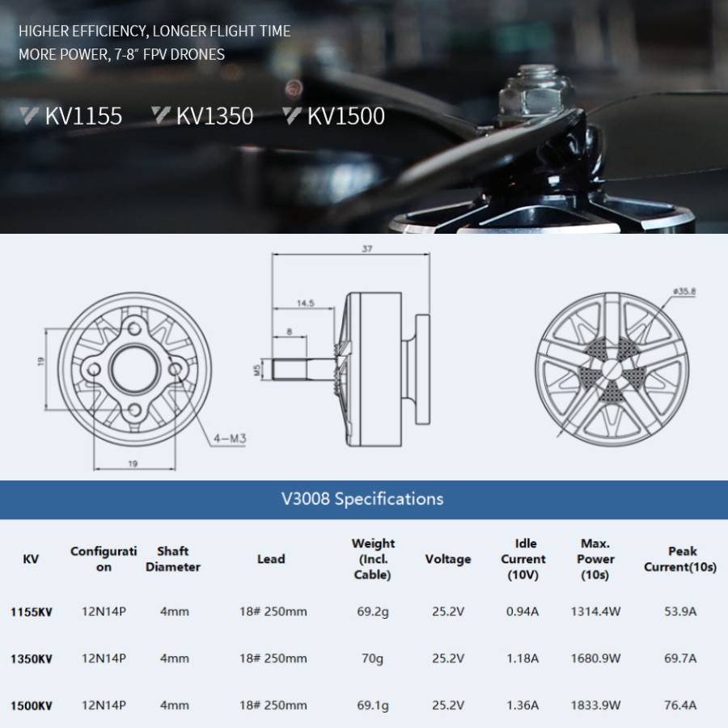Click the Voltage column header
This screenshot has height=728, width=728.
click(x=447, y=559)
